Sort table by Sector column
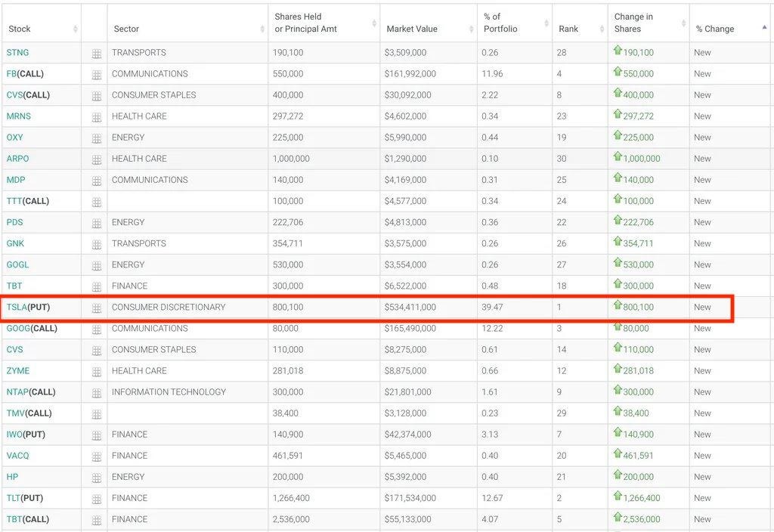Image resolution: width=774 pixels, height=532 pixels. click(187, 23)
